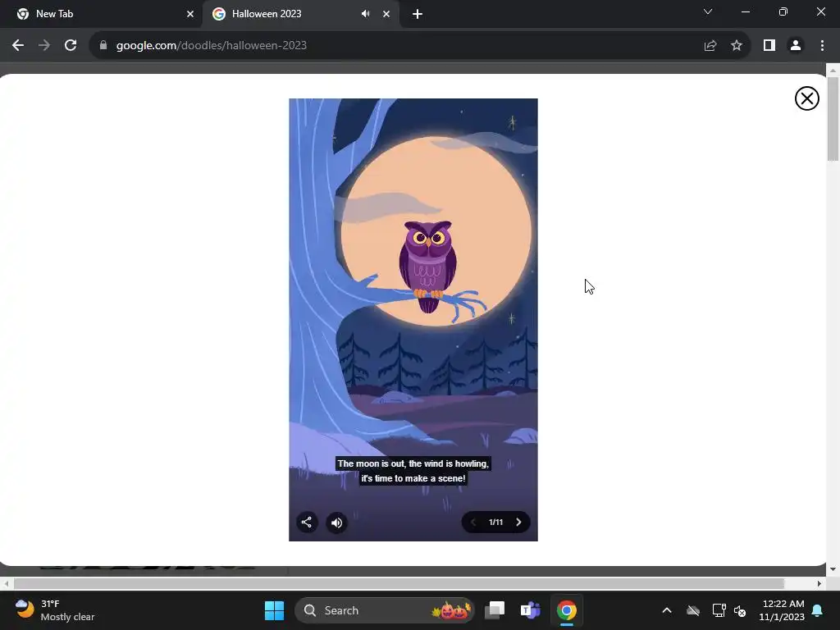Open the weather widget showing 31°F
This screenshot has height=630, width=840.
55,610
